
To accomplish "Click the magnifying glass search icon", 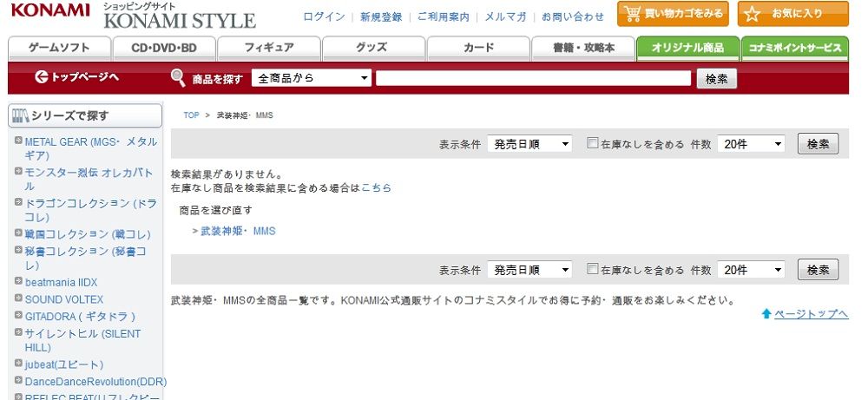I will [178, 78].
